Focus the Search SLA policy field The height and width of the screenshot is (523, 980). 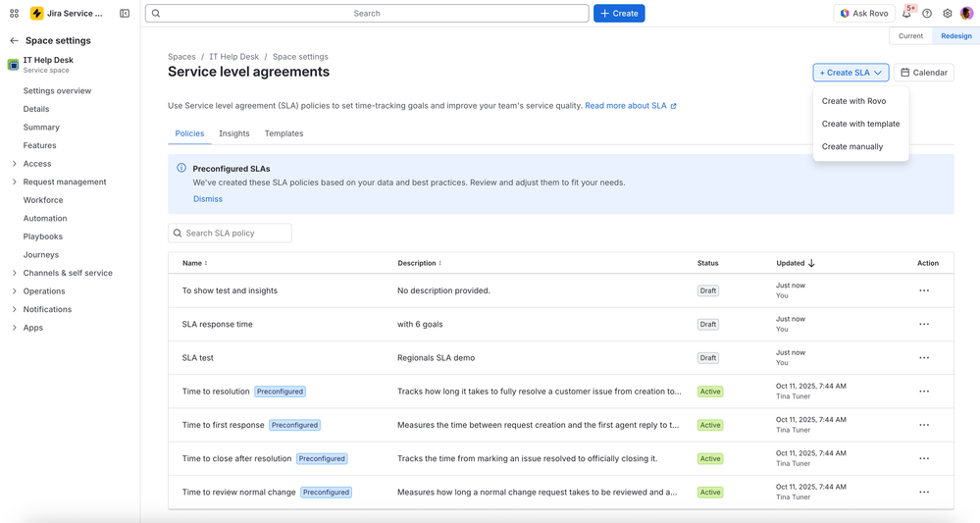[230, 234]
